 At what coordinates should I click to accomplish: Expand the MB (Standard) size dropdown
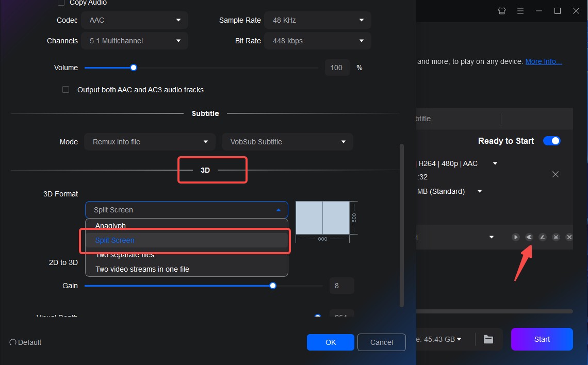coord(480,191)
